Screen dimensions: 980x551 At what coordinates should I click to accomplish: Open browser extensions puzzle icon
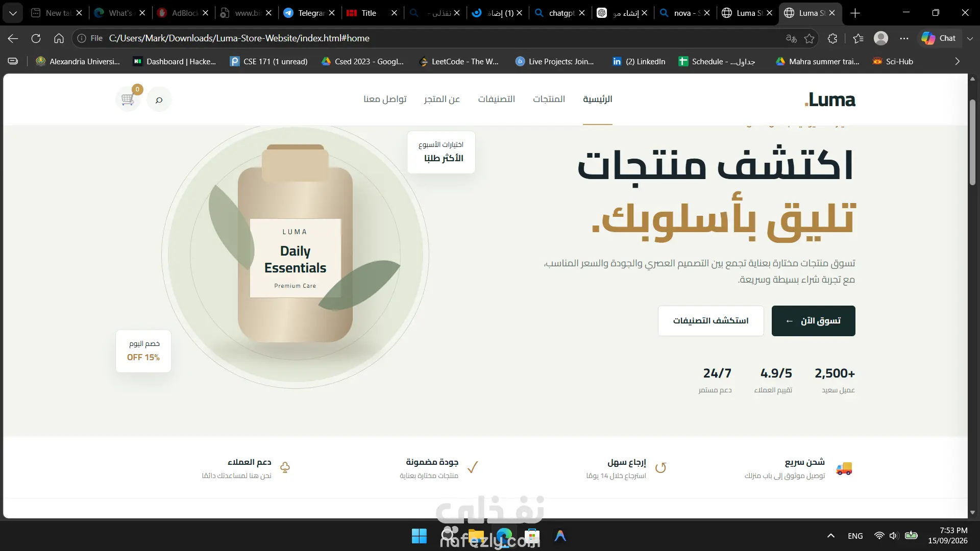point(832,38)
